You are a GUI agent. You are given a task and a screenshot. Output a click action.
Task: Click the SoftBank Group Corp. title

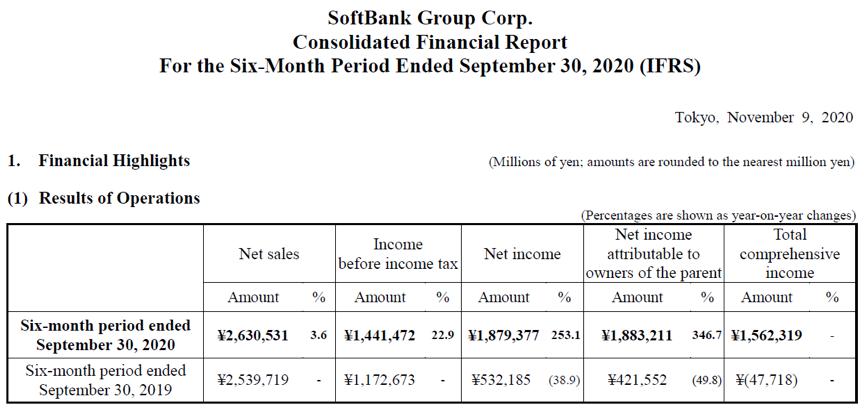(430, 18)
